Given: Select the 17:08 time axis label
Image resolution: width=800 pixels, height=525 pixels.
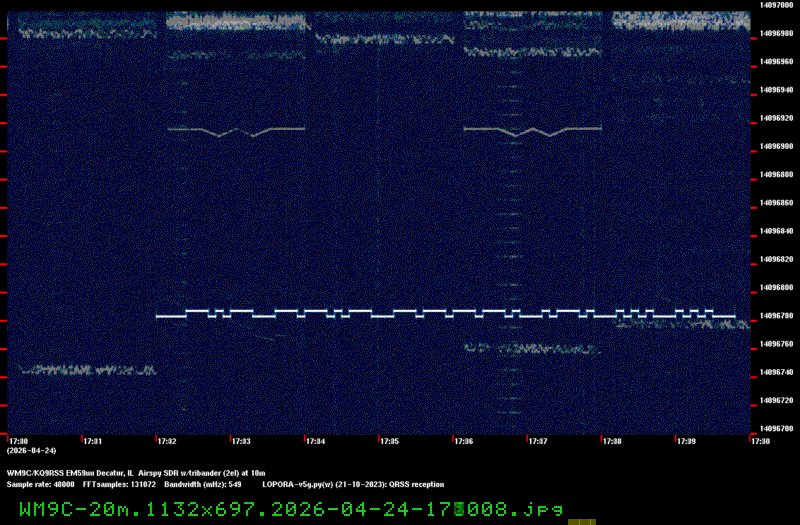Looking at the screenshot, I should [x=612, y=441].
